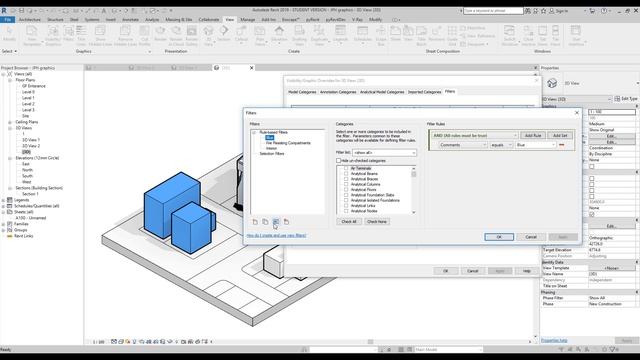Toggle Hide un-checked categories checkbox
The height and width of the screenshot is (360, 640).
click(x=338, y=160)
